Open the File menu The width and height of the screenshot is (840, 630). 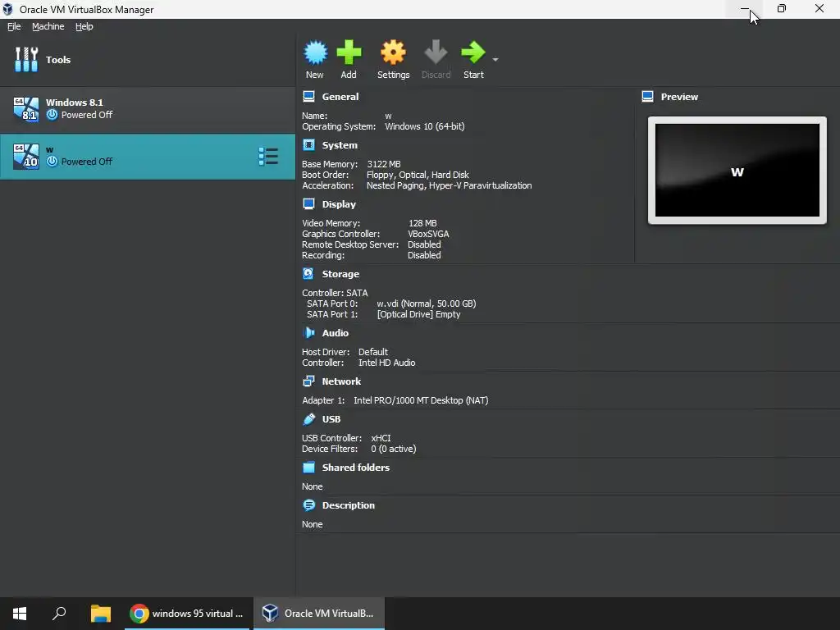(x=14, y=26)
